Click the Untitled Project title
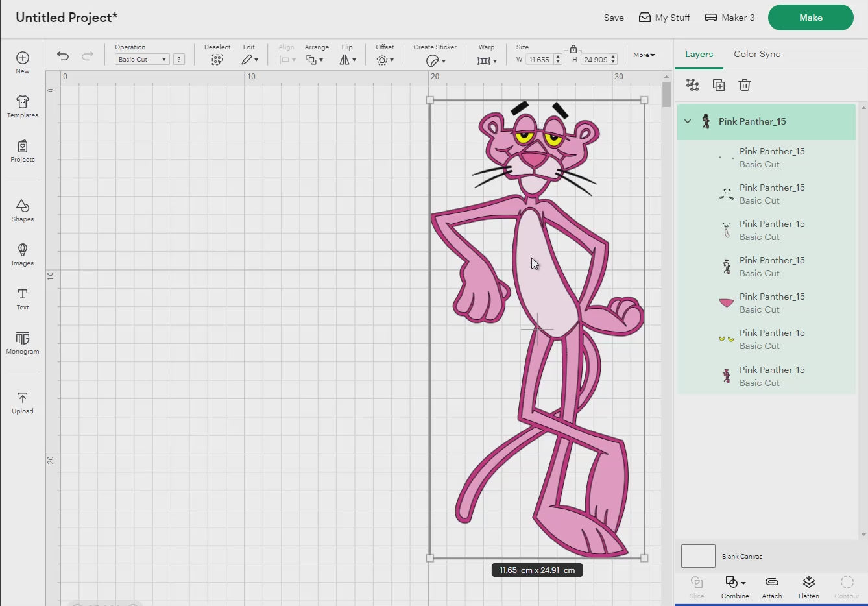The image size is (868, 606). (66, 18)
